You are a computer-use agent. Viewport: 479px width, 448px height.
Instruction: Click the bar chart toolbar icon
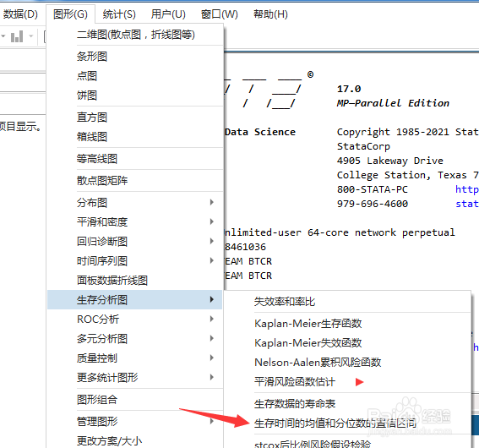click(x=17, y=36)
